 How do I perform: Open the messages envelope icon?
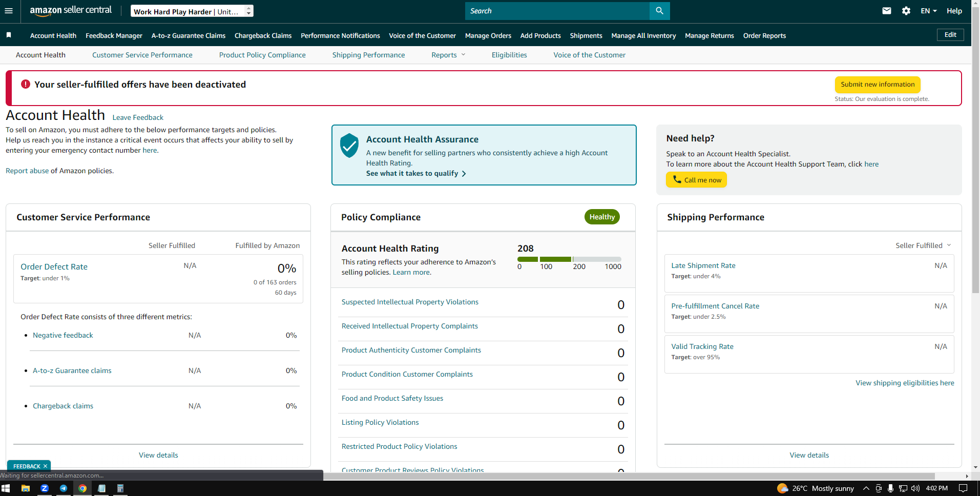click(x=887, y=11)
